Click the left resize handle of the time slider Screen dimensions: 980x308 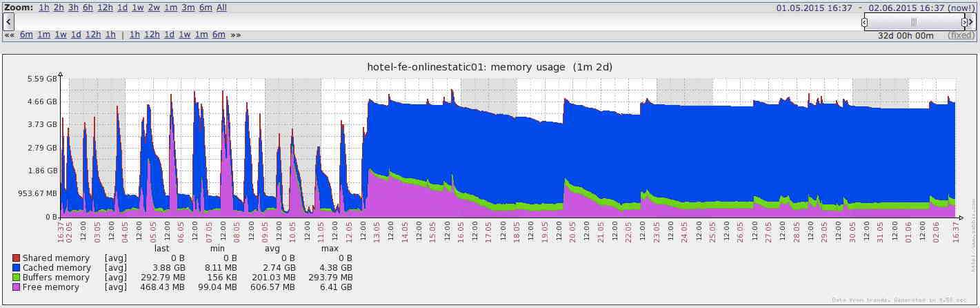tap(865, 22)
